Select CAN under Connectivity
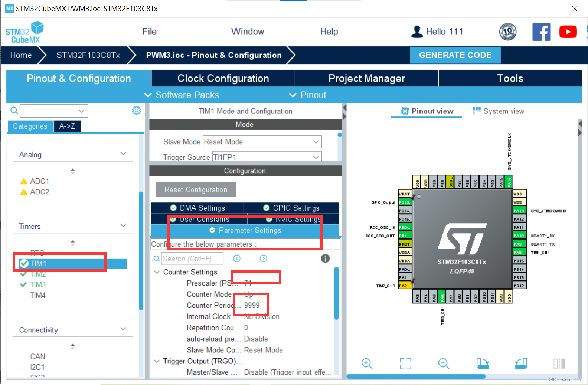 click(37, 356)
